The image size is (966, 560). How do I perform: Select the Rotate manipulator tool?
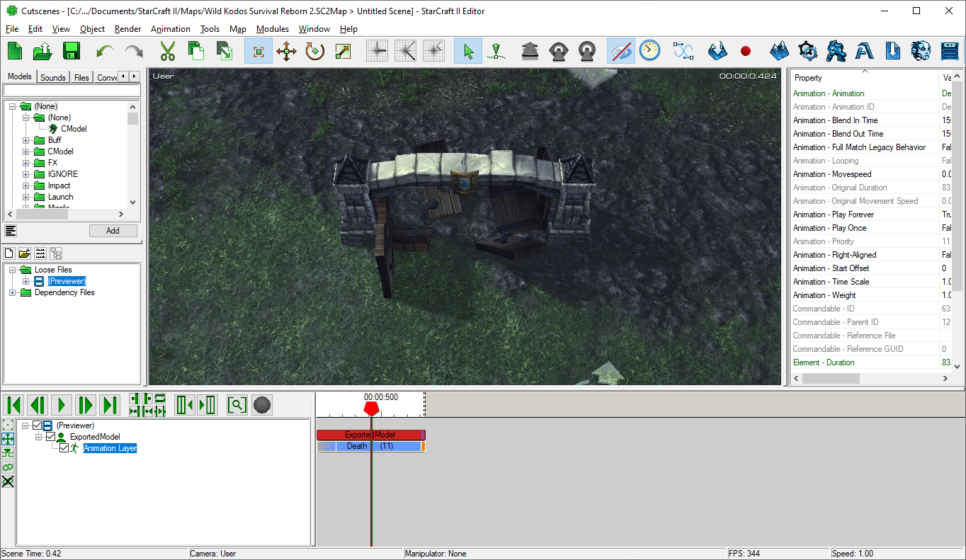click(314, 50)
